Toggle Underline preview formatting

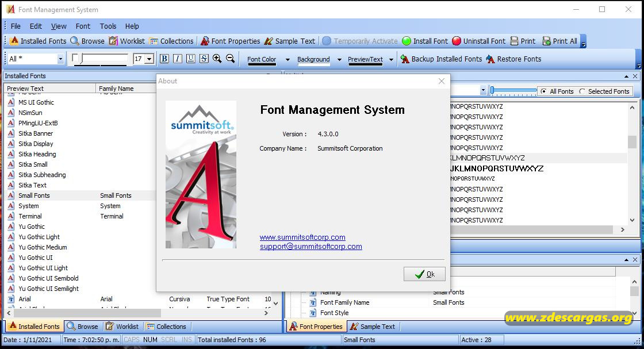190,59
